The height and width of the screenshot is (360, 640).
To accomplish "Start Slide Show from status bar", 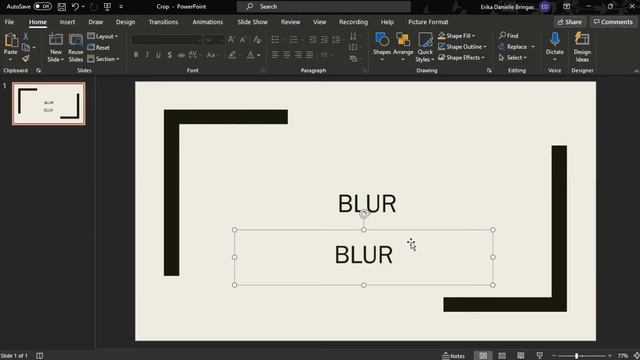I will [540, 356].
